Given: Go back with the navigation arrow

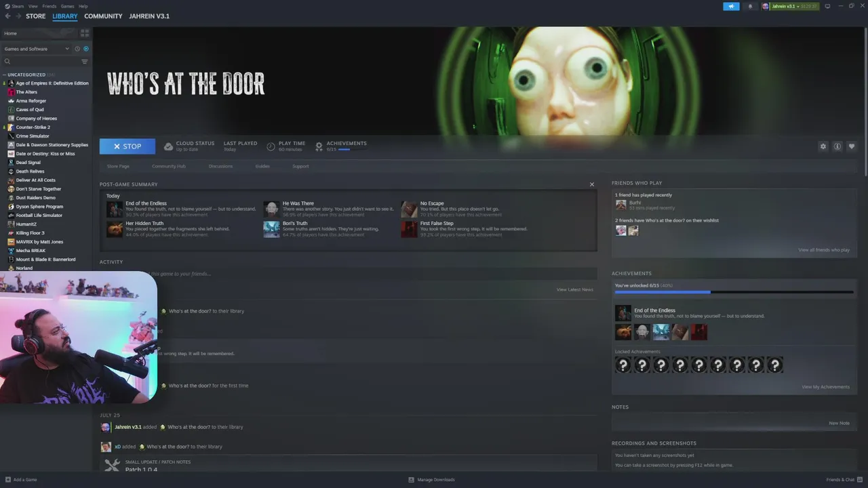Looking at the screenshot, I should coord(8,16).
